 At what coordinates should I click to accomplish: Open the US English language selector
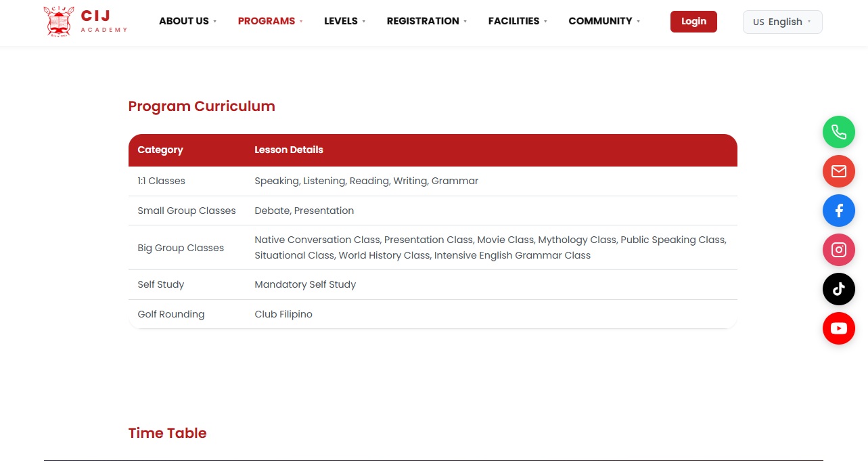point(783,22)
